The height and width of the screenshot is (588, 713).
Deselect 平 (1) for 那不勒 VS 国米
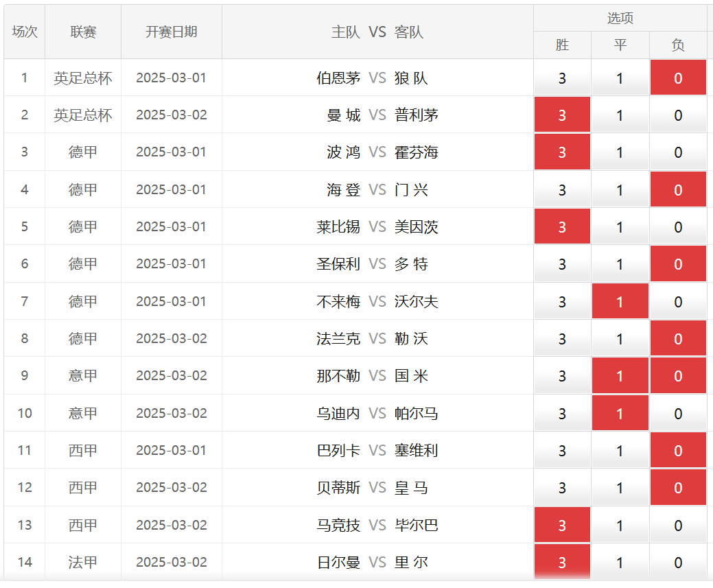click(620, 375)
